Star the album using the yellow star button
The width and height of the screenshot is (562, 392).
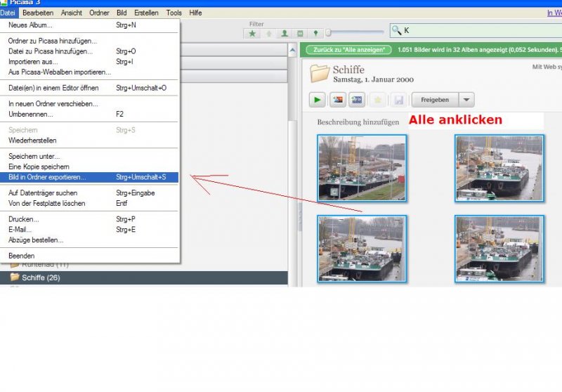click(x=378, y=100)
